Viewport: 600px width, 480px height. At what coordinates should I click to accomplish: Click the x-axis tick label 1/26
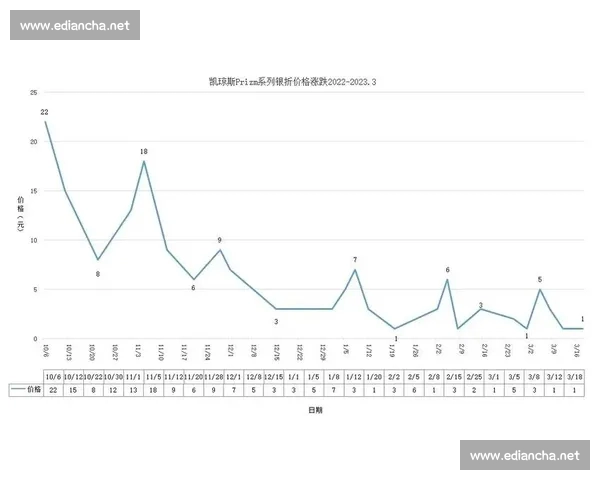pyautogui.click(x=415, y=351)
